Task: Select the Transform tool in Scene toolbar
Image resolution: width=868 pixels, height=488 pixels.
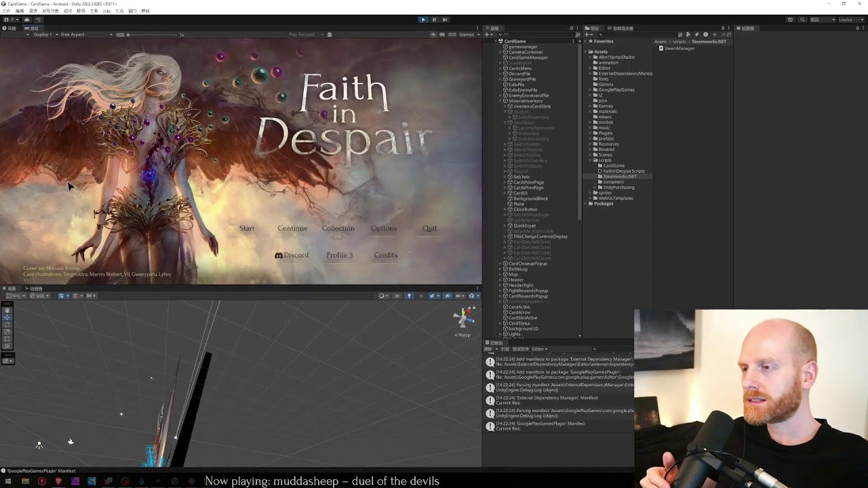Action: 7,346
